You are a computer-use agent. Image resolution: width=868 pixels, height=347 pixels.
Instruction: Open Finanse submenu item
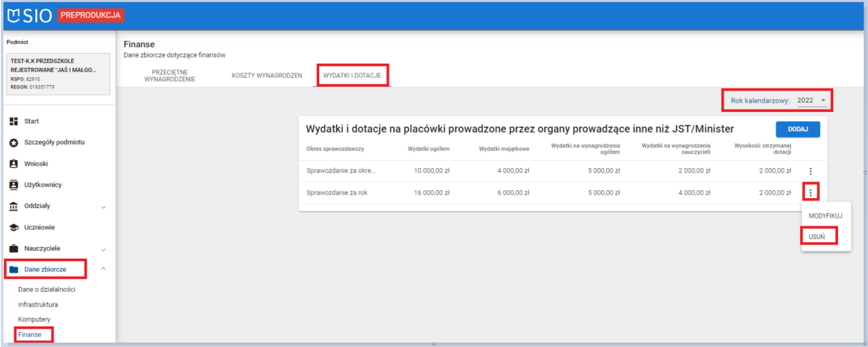point(29,335)
